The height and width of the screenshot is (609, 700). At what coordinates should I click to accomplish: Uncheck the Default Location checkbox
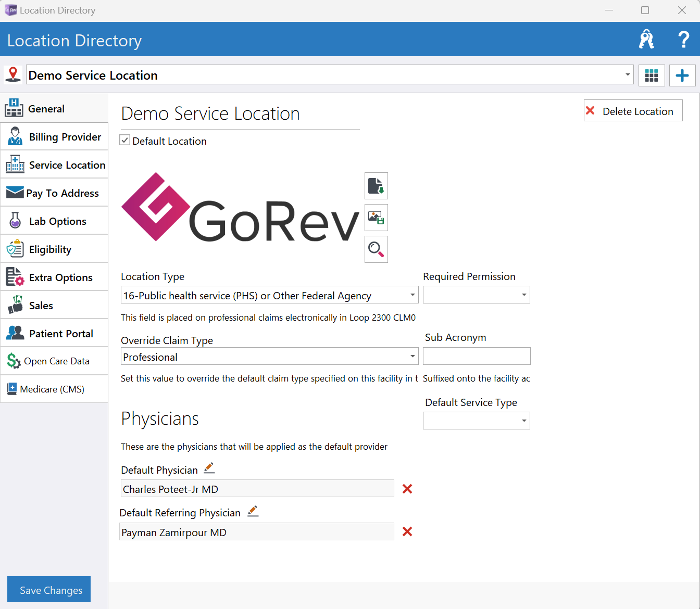[125, 140]
